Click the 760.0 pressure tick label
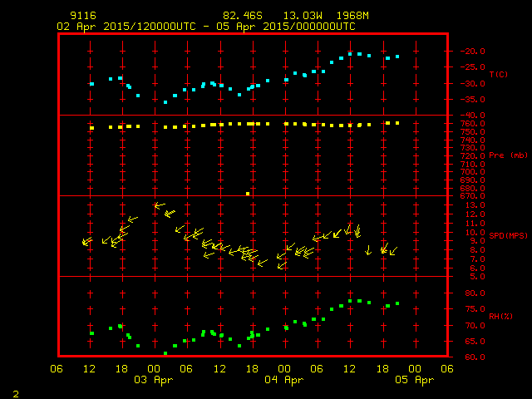This screenshot has height=399, width=532. click(x=472, y=124)
